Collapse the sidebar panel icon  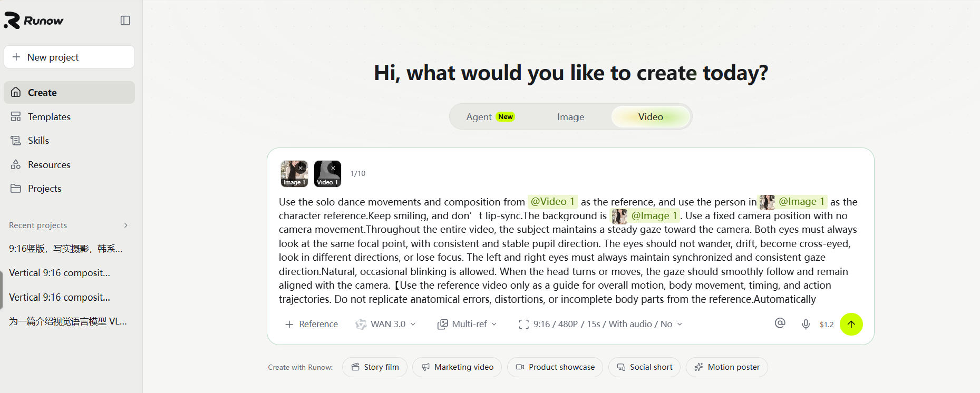pyautogui.click(x=125, y=21)
